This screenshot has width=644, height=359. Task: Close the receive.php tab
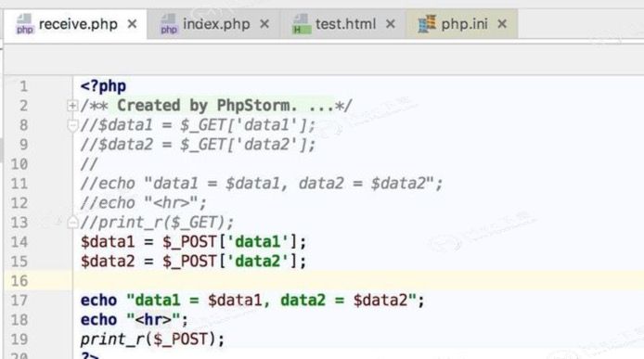132,24
